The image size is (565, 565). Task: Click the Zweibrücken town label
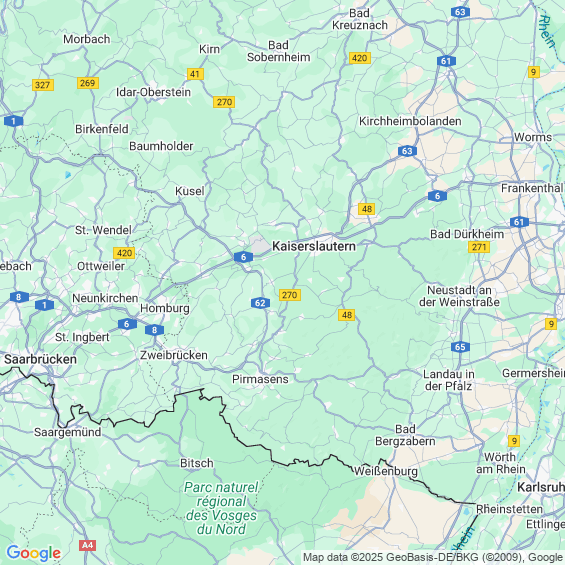pyautogui.click(x=174, y=355)
